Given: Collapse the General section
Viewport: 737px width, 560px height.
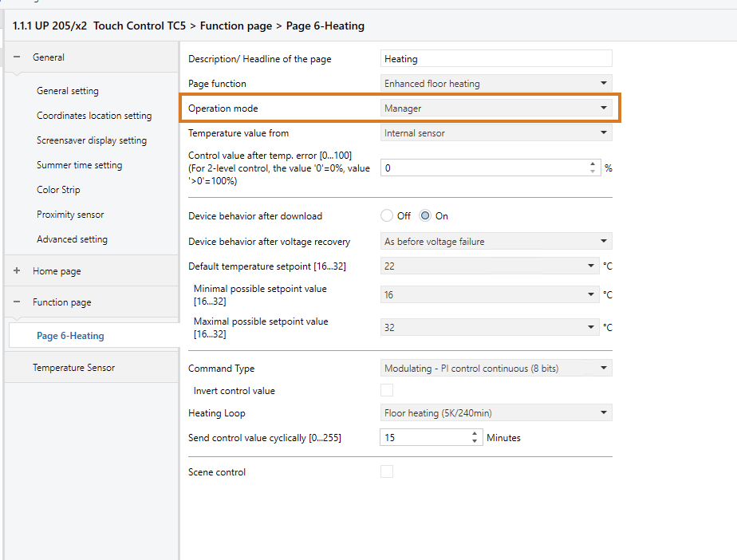Looking at the screenshot, I should (x=17, y=57).
